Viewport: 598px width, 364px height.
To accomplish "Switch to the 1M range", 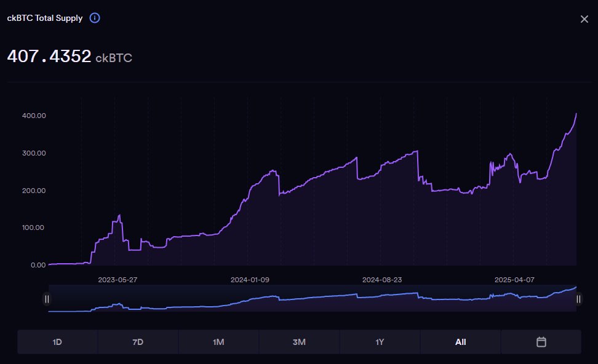I will [218, 342].
